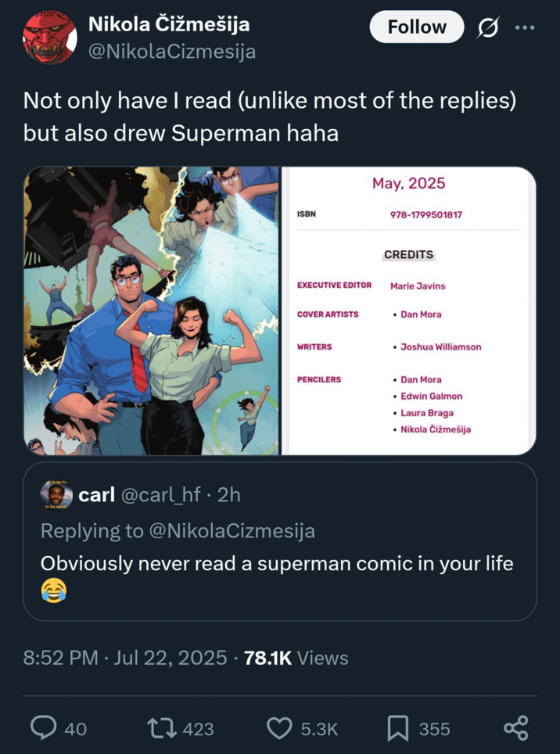560x754 pixels.
Task: Click the Nikola Čižmešija display name
Action: pyautogui.click(x=168, y=25)
